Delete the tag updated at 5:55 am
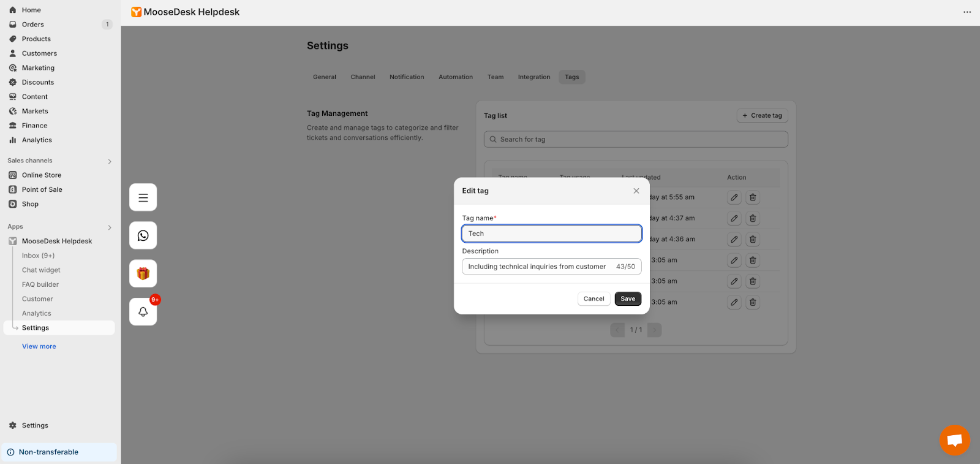Image resolution: width=980 pixels, height=464 pixels. coord(753,197)
